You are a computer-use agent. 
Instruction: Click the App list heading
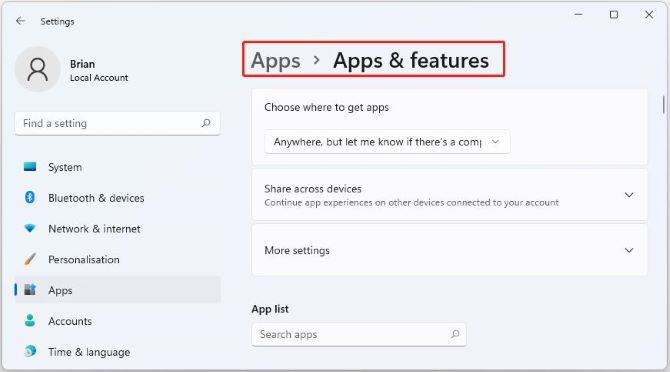(x=270, y=309)
